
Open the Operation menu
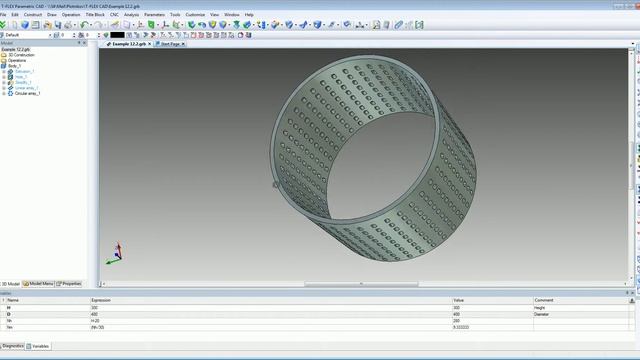click(71, 15)
